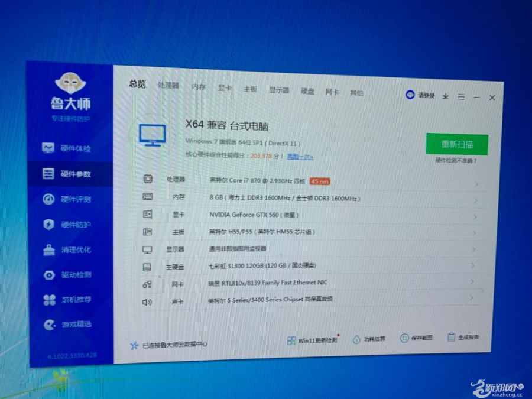Click the 英特尔 Core i7 870 processor text

click(x=257, y=180)
